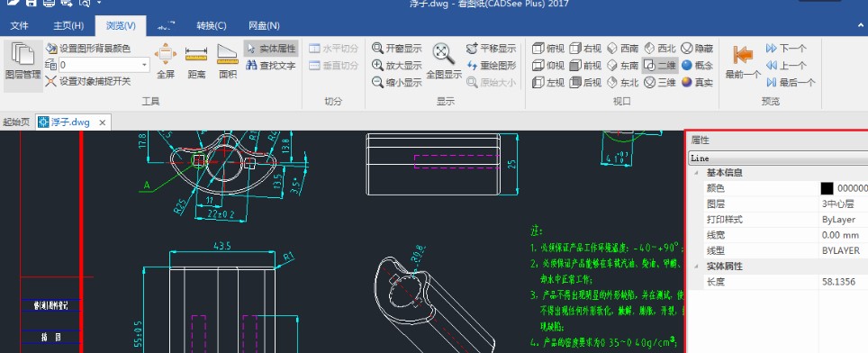
Task: Open the 文件 file menu
Action: click(x=20, y=25)
